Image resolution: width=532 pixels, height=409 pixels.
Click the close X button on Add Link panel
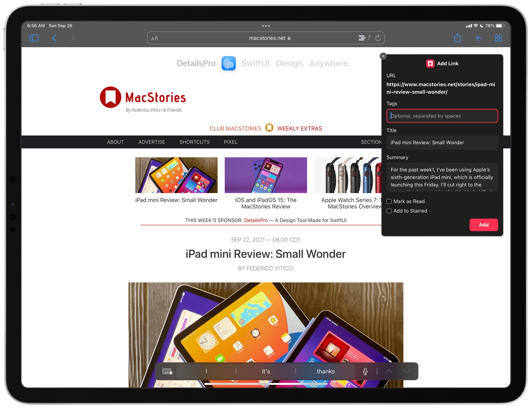384,56
